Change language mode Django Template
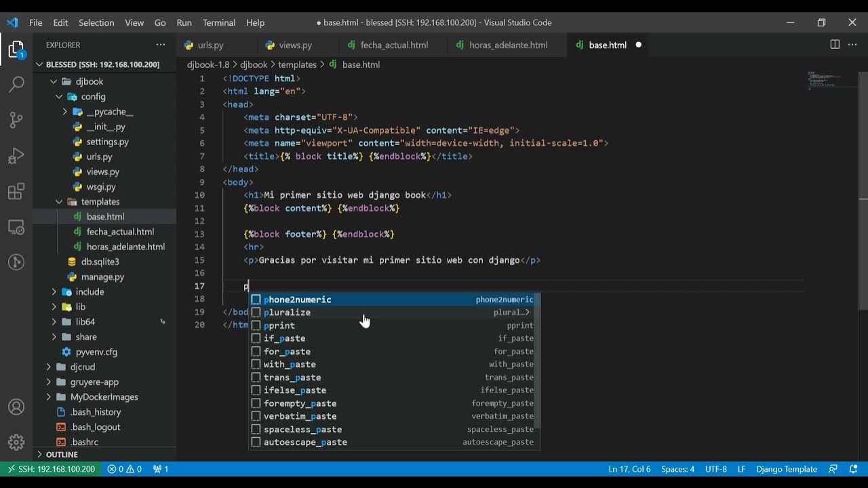Image resolution: width=868 pixels, height=488 pixels. coord(787,469)
